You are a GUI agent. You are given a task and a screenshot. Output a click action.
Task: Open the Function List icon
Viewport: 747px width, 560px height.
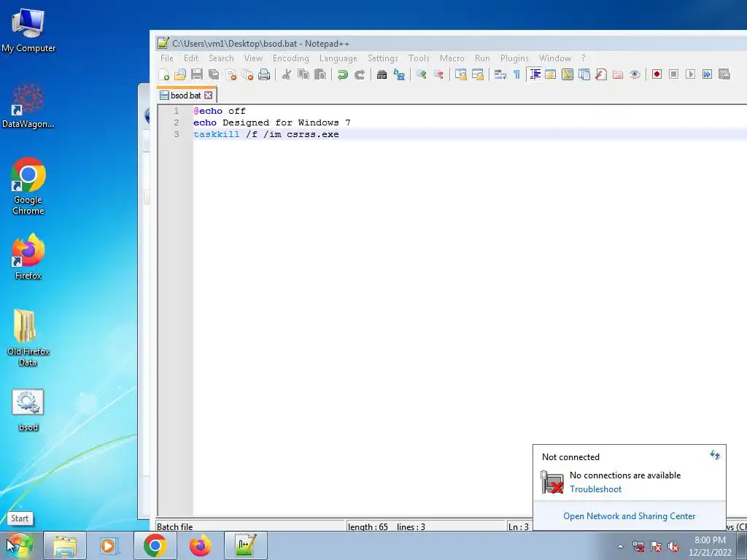pos(601,74)
